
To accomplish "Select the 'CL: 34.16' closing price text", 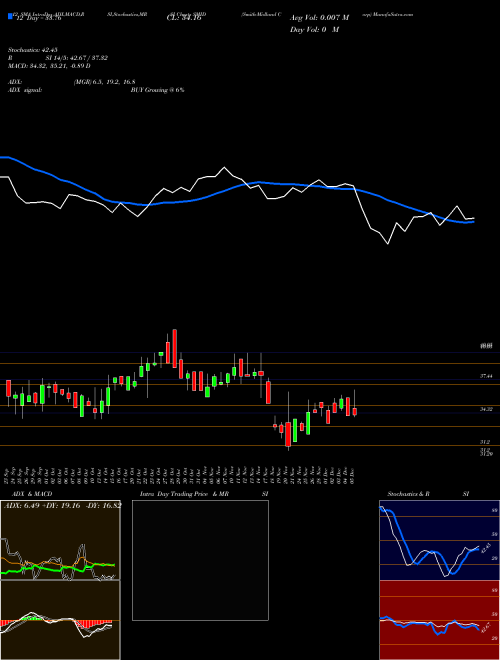I will click(184, 18).
